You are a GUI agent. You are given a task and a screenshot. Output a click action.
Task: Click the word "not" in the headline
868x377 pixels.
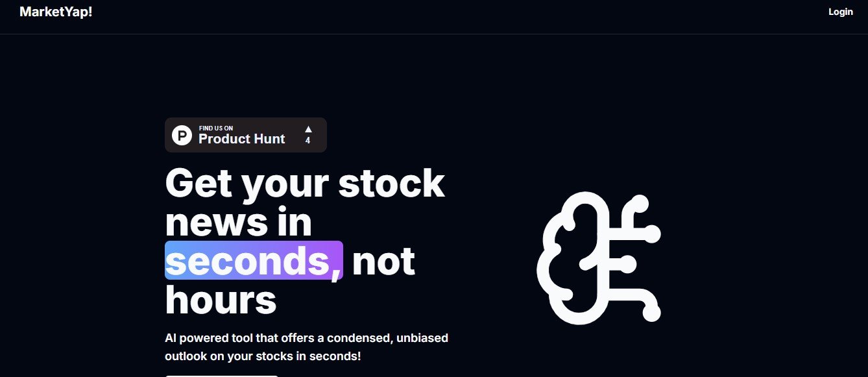[x=383, y=261]
